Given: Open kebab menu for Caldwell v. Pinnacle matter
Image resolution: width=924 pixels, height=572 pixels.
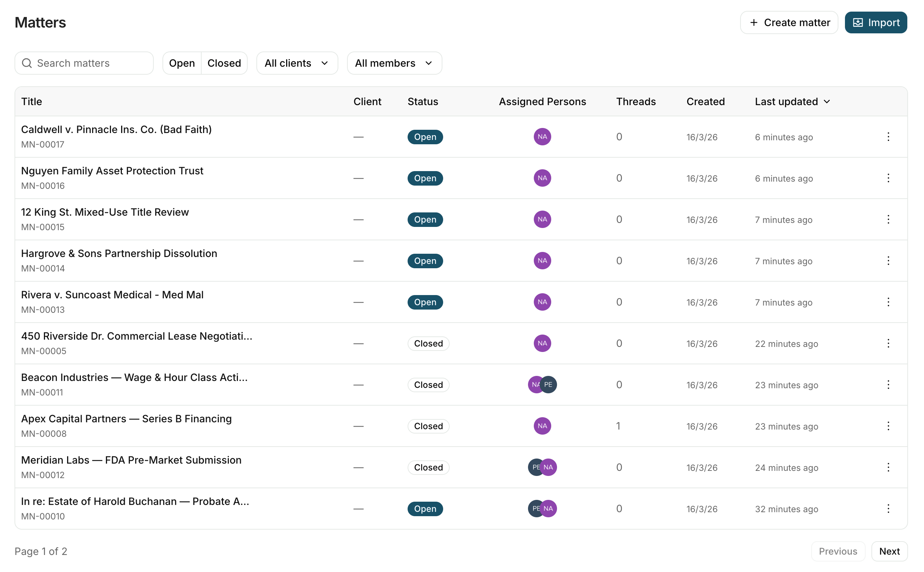Looking at the screenshot, I should click(888, 137).
